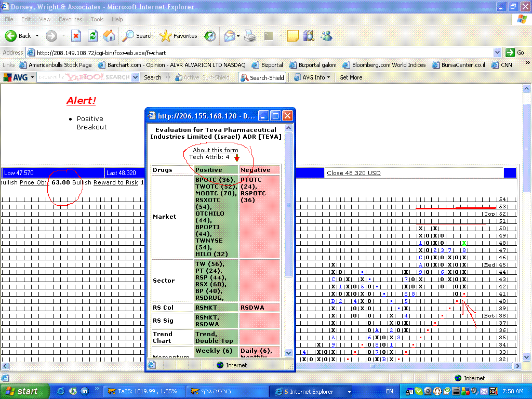Click Get More in the AVG toolbar
This screenshot has width=532, height=399.
(351, 77)
